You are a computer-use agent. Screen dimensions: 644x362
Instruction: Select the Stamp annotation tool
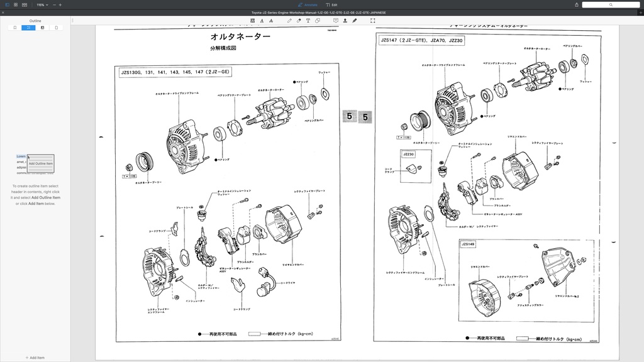click(x=345, y=20)
